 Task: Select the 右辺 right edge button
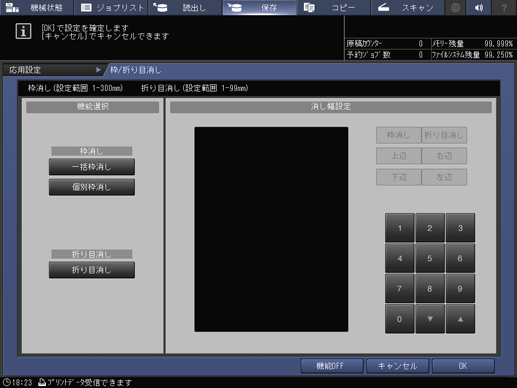point(444,156)
